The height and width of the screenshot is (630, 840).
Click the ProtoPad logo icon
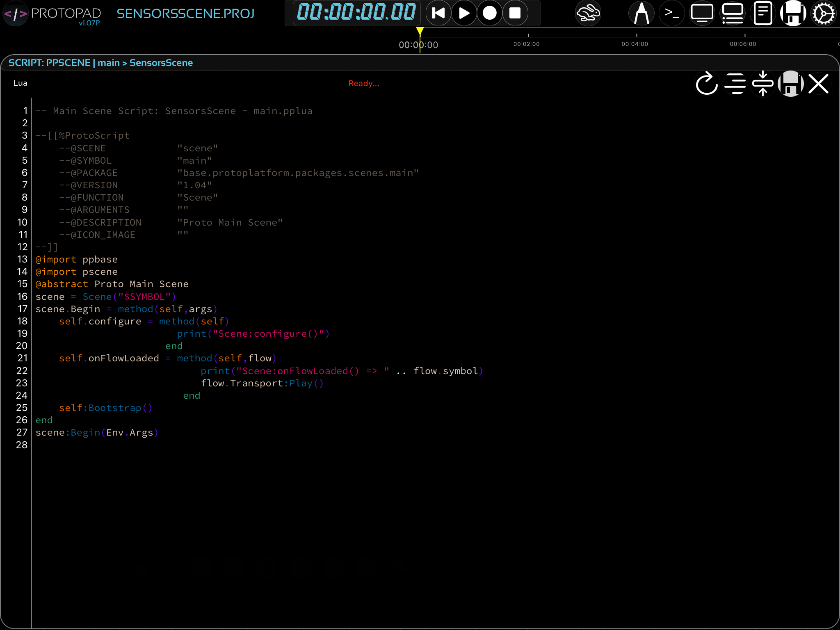point(15,14)
